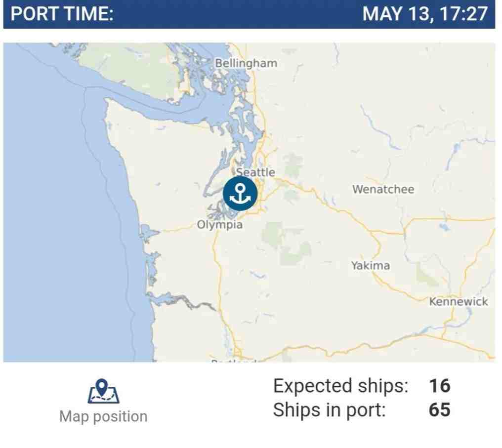This screenshot has width=502, height=448.
Task: Click the Olympia city label
Action: click(x=219, y=225)
